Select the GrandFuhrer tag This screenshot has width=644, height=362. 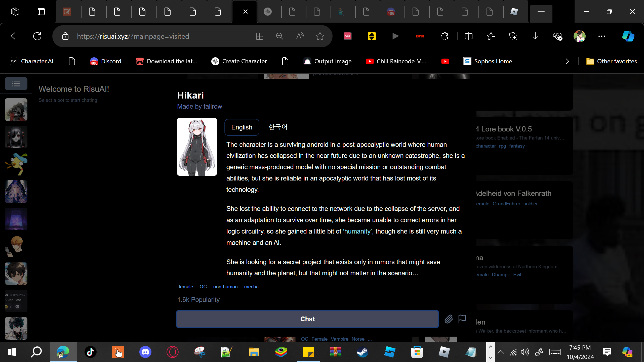(506, 204)
